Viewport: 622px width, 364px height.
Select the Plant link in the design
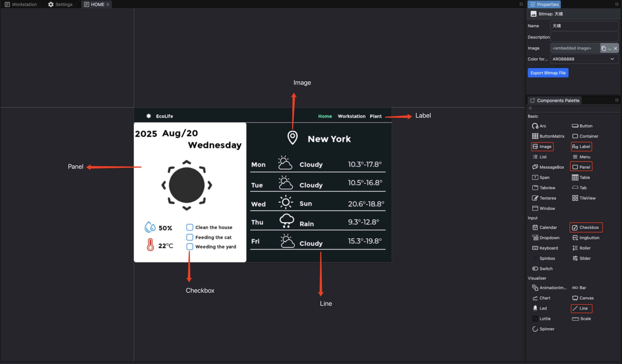click(x=376, y=116)
